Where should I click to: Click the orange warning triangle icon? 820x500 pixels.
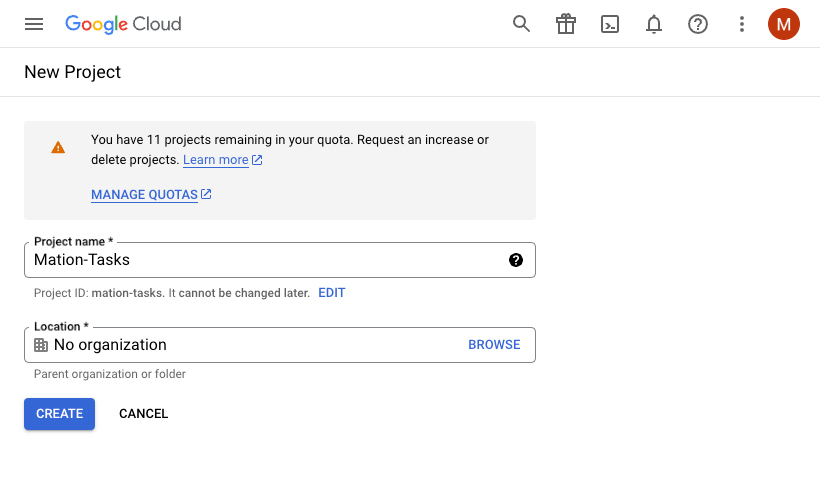pos(58,147)
